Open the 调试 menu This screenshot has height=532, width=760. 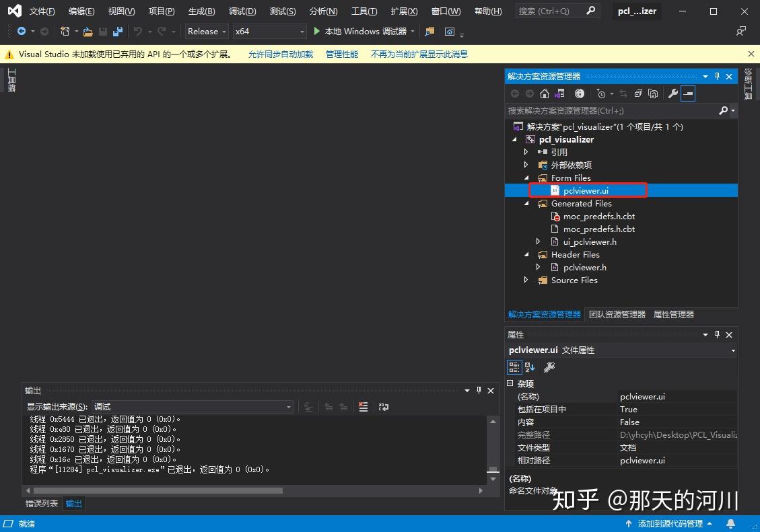pyautogui.click(x=242, y=11)
